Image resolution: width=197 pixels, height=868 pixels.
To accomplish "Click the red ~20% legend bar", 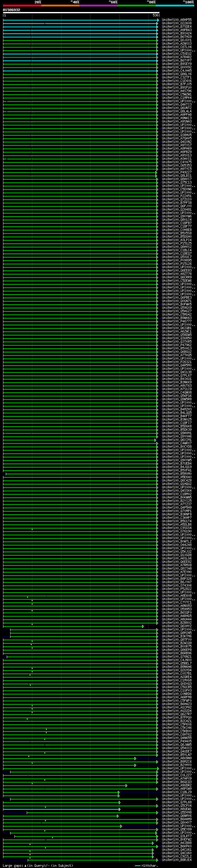I will tap(22, 6).
